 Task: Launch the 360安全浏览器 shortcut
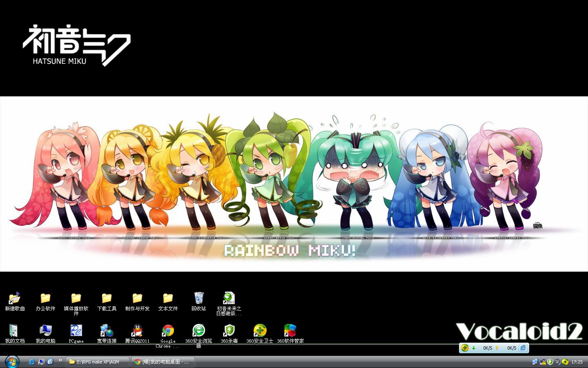pyautogui.click(x=198, y=336)
